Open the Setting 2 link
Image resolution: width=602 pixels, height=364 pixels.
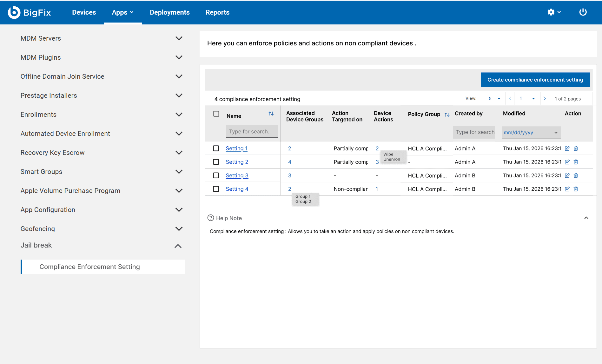click(x=237, y=162)
